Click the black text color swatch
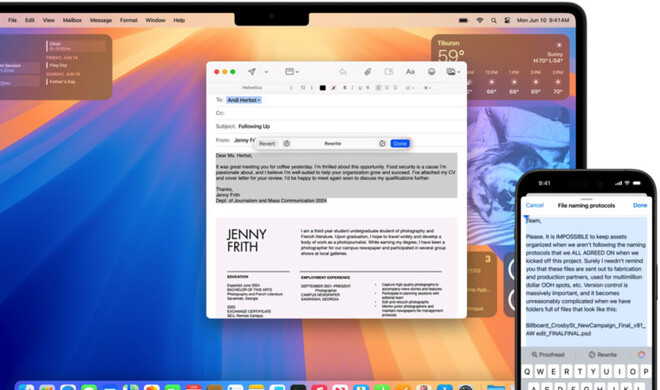 (x=322, y=88)
